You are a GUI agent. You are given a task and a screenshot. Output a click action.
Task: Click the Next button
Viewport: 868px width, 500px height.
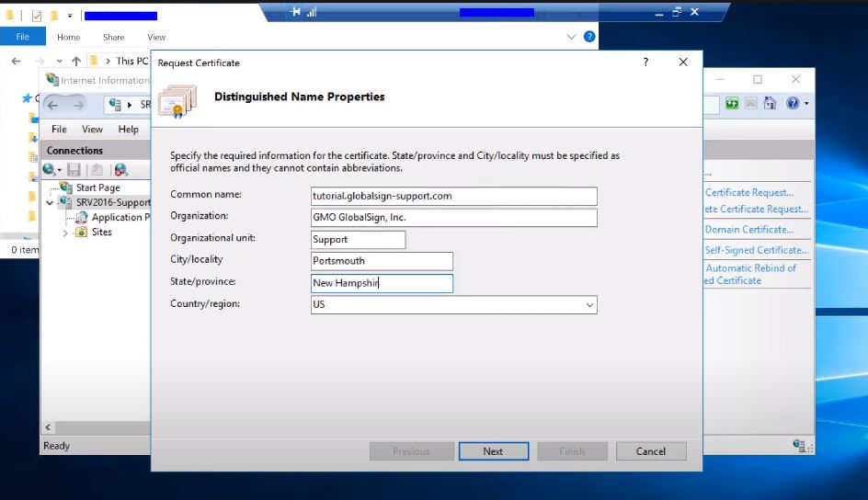coord(493,451)
